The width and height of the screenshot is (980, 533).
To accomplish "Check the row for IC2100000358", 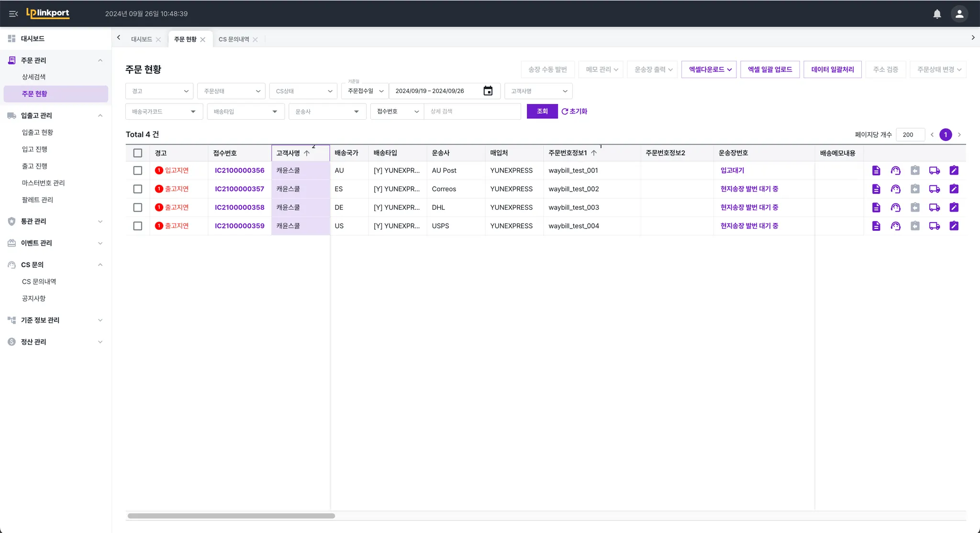I will click(x=138, y=207).
